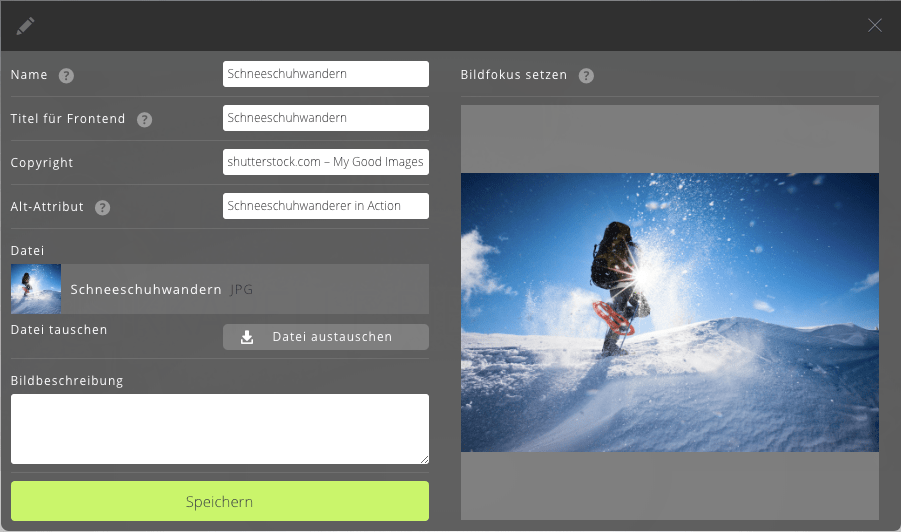This screenshot has width=901, height=532.
Task: Click the Datei austauschen button label
Action: coord(332,337)
